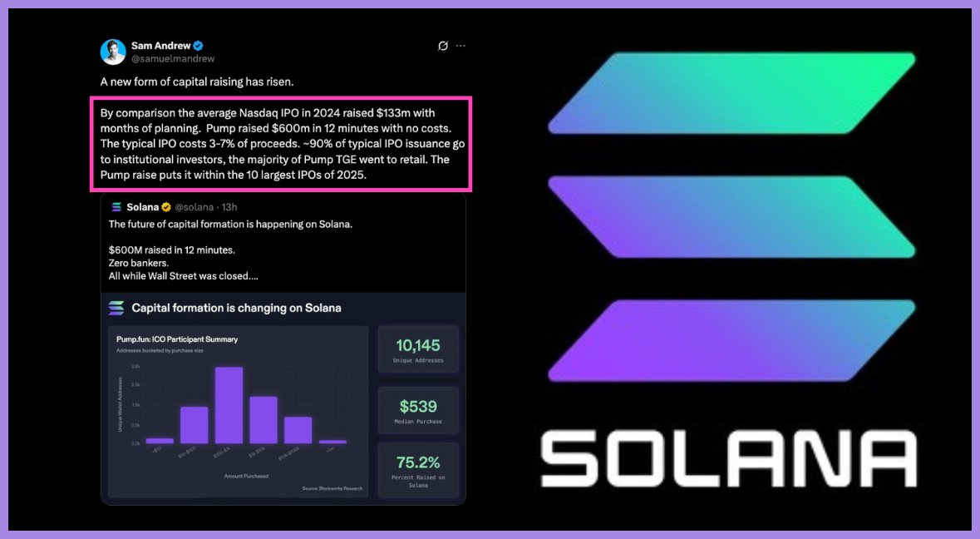Click the Solana logo in quoted tweet
This screenshot has height=539, width=980.
[x=116, y=207]
